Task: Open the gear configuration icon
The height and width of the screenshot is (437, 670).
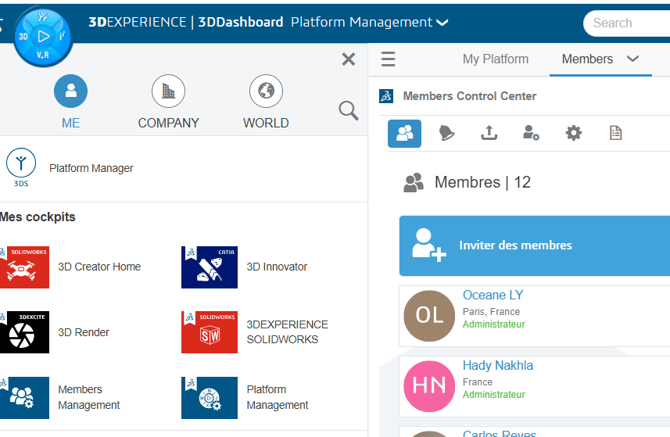Action: [x=573, y=133]
